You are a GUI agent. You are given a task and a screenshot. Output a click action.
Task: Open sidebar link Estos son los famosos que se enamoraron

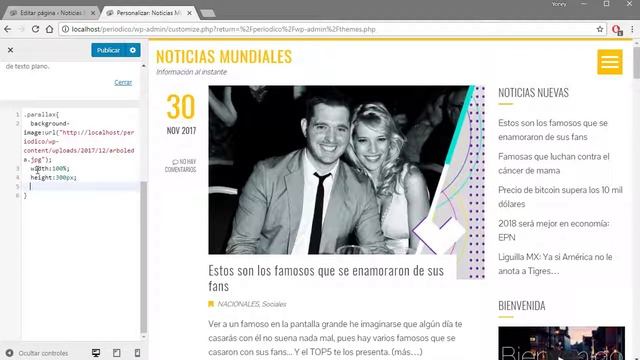(553, 130)
